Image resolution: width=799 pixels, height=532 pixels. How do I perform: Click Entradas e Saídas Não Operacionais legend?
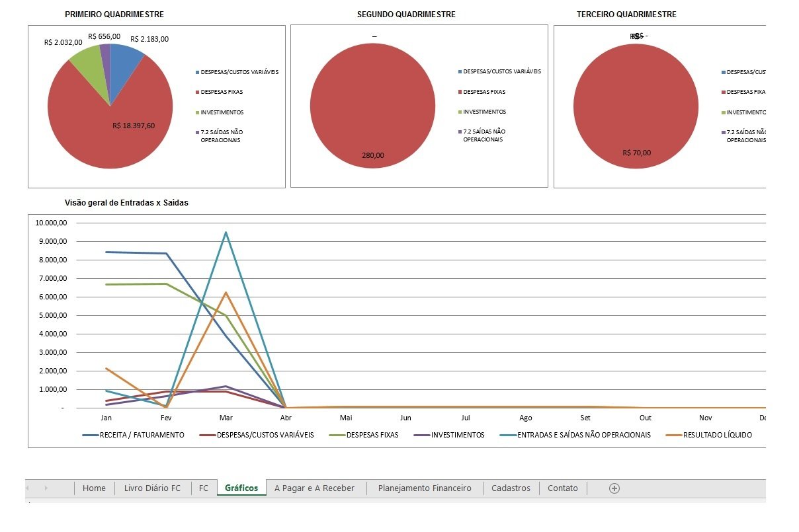(x=575, y=435)
